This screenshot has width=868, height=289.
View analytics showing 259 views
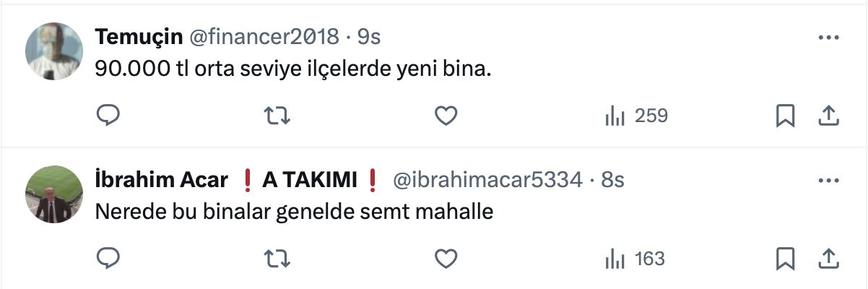tap(635, 116)
